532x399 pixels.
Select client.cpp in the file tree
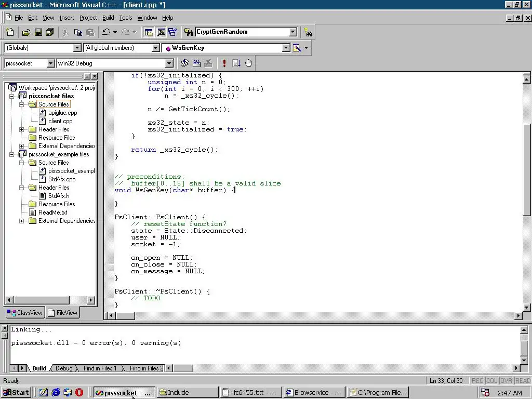pyautogui.click(x=60, y=121)
